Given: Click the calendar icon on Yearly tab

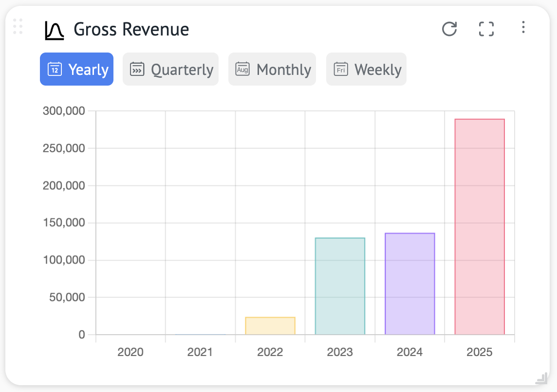Looking at the screenshot, I should click(x=55, y=69).
